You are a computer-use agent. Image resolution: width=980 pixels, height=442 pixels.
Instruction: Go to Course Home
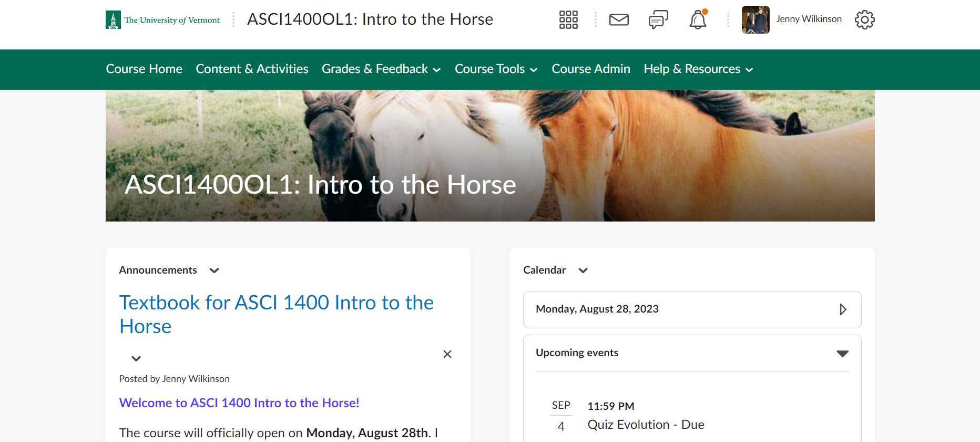pyautogui.click(x=144, y=69)
